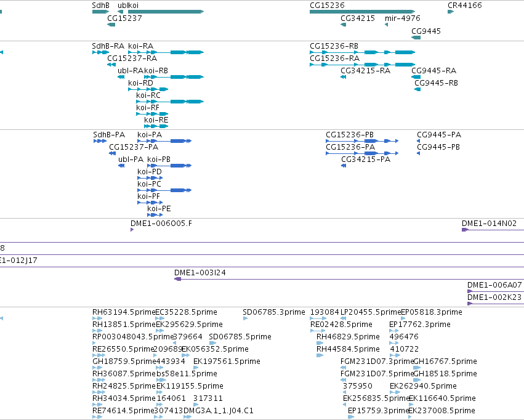Click the RH24825.5prime EST label
Screen dimensions: 524x420
pos(124,387)
